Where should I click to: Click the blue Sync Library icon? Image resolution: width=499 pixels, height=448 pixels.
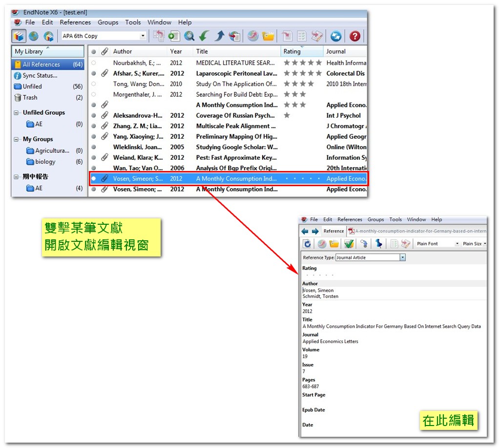point(336,36)
